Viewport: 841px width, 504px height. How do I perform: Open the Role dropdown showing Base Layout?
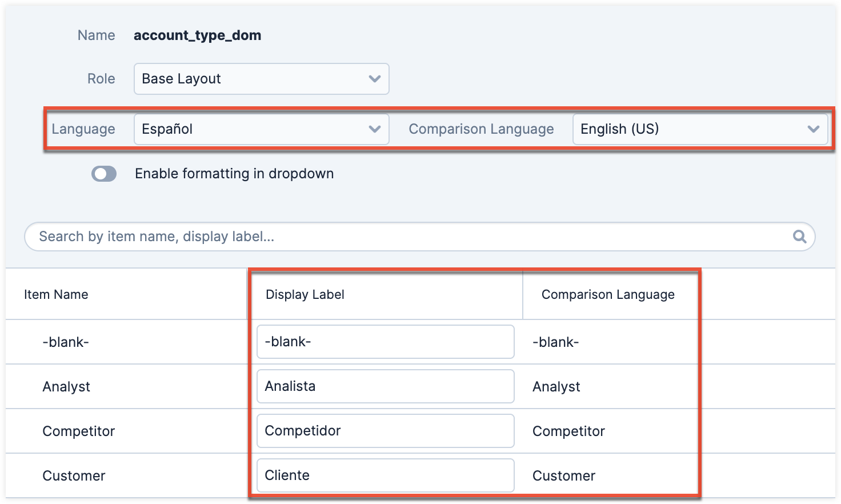(261, 79)
